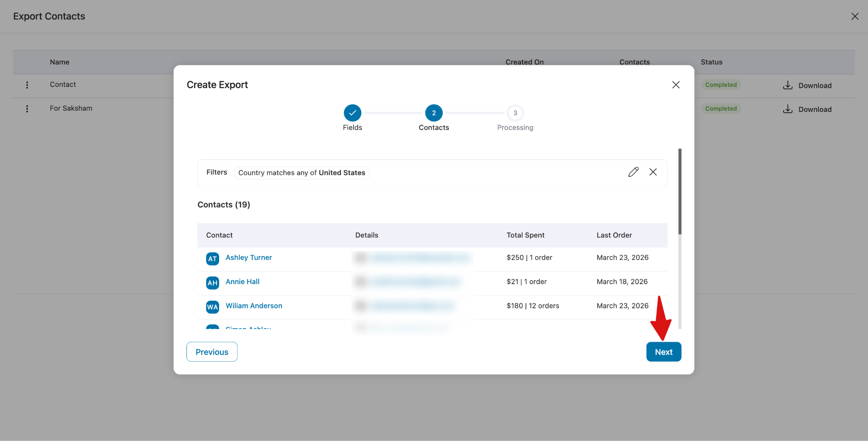The image size is (868, 441).
Task: Jump to the Processing step
Action: tap(515, 113)
